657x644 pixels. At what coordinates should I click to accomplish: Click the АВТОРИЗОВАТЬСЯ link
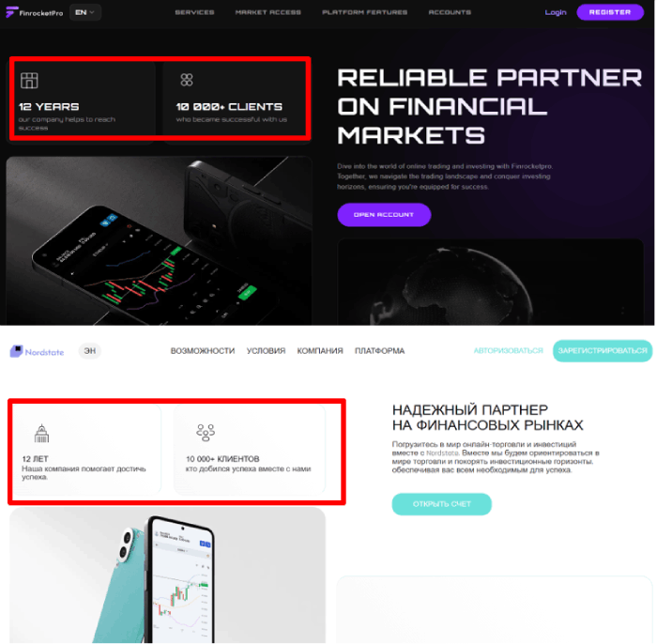pos(509,351)
